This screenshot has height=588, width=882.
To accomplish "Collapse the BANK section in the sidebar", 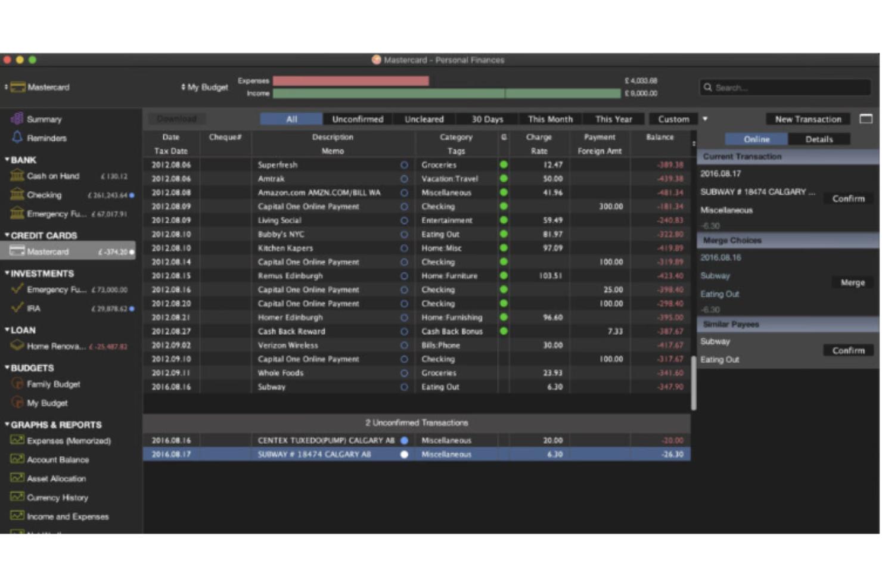I will 7,160.
